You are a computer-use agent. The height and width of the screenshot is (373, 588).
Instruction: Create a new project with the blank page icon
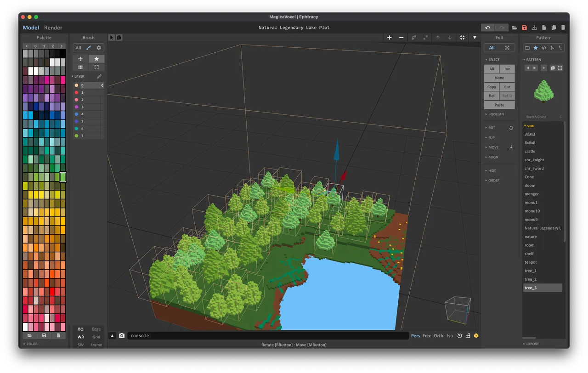click(x=544, y=28)
